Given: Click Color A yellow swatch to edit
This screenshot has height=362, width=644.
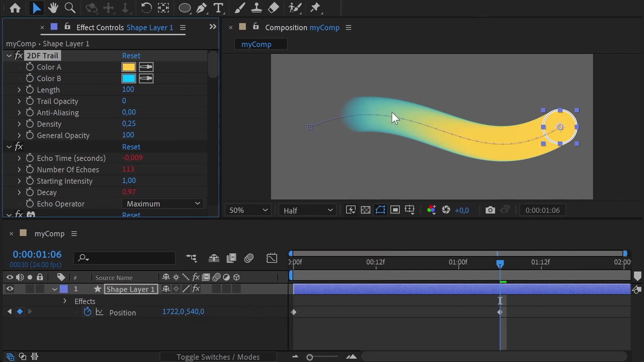Looking at the screenshot, I should tap(129, 67).
